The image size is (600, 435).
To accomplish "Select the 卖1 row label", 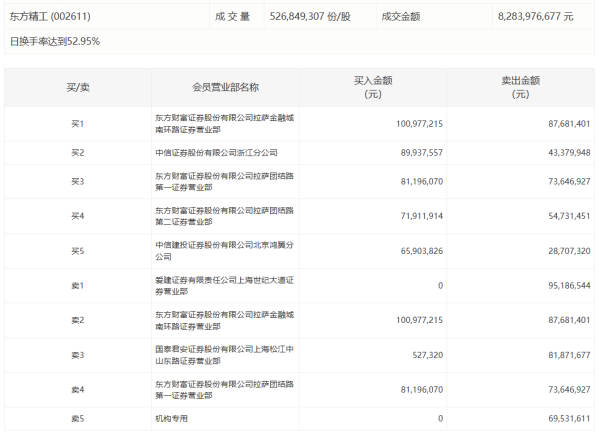I will click(78, 286).
